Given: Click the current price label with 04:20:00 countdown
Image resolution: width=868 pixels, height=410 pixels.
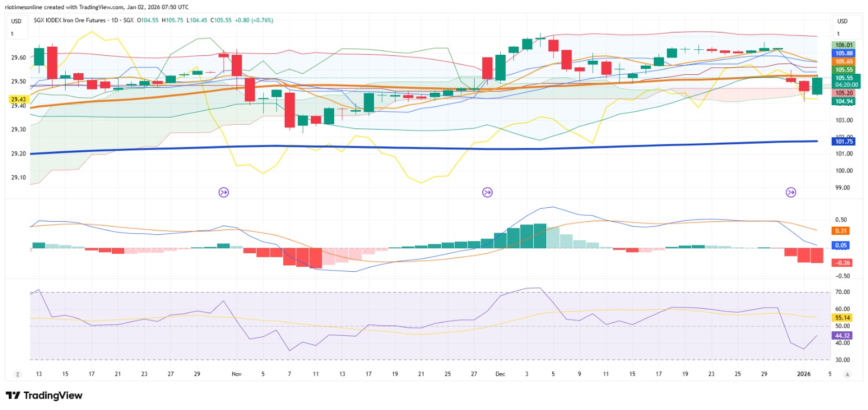Looking at the screenshot, I should coord(846,81).
